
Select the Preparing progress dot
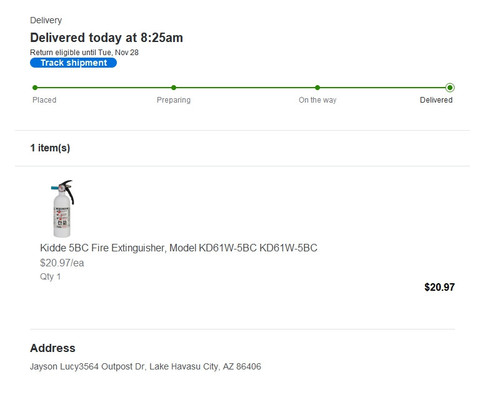pyautogui.click(x=174, y=88)
